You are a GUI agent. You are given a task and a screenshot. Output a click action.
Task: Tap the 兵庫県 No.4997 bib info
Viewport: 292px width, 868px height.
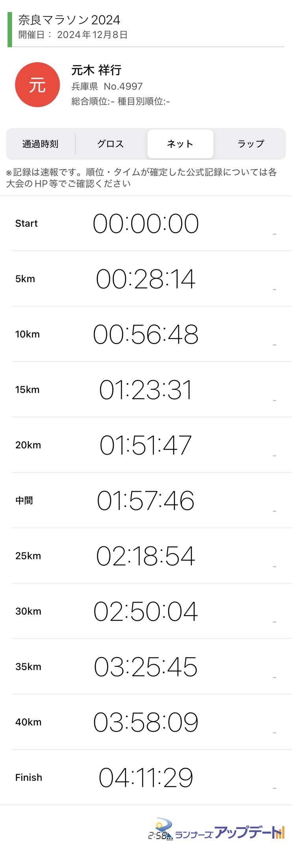(107, 86)
